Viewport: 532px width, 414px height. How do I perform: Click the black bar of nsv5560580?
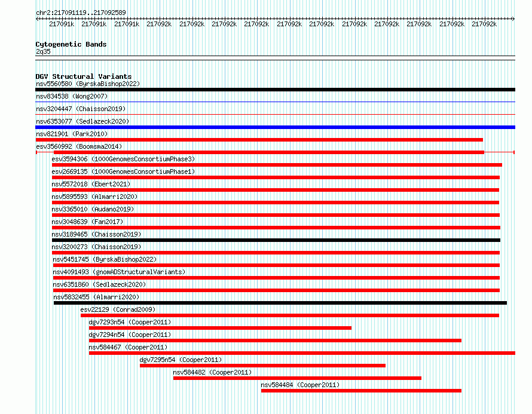click(x=275, y=90)
